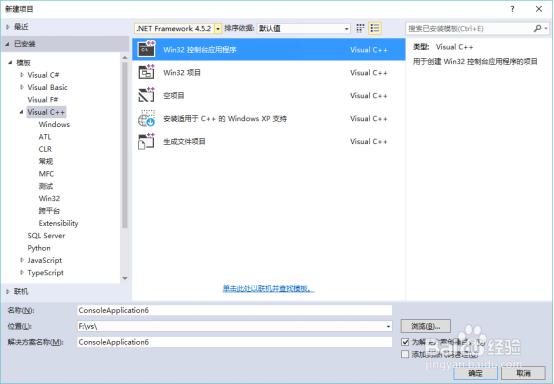The height and width of the screenshot is (384, 554).
Task: Select the 空项目 empty project icon
Action: [x=146, y=95]
